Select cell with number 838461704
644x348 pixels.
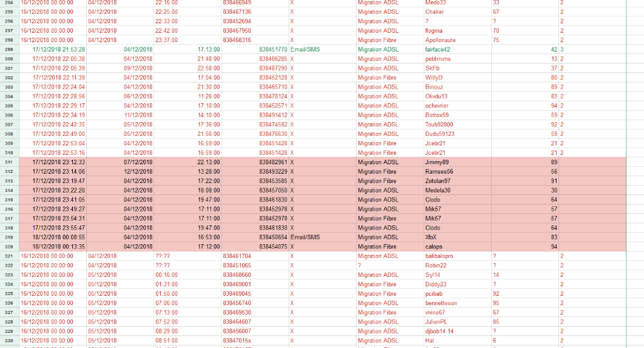point(237,256)
